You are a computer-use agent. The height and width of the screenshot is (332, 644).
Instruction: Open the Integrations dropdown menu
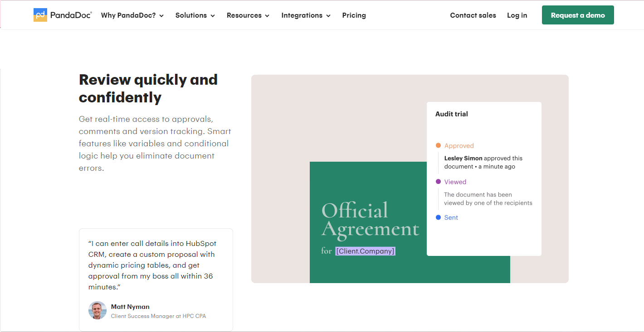coord(306,15)
